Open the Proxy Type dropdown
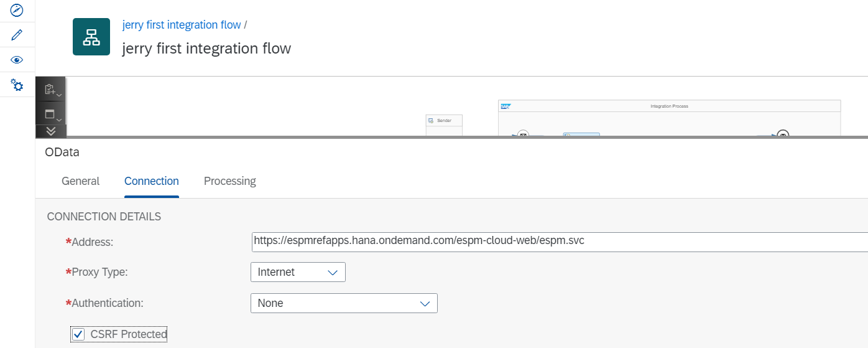868x348 pixels. pyautogui.click(x=298, y=272)
